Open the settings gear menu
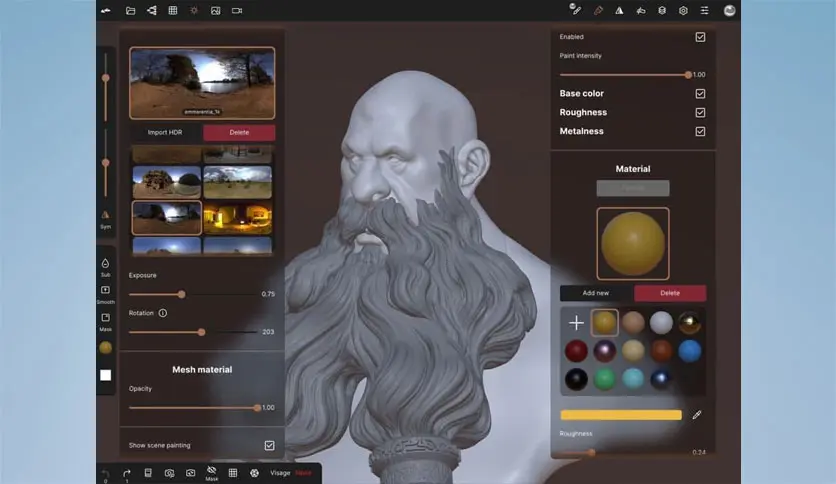The height and width of the screenshot is (484, 836). coord(683,11)
